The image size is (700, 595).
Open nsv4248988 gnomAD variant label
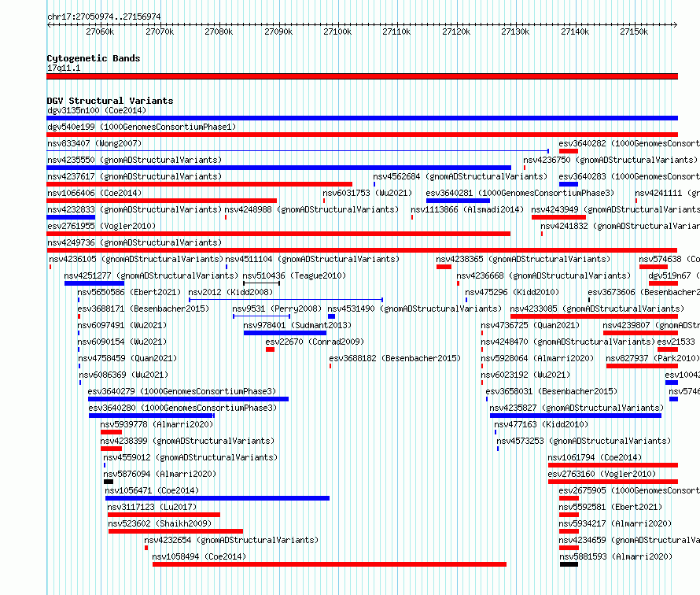311,209
